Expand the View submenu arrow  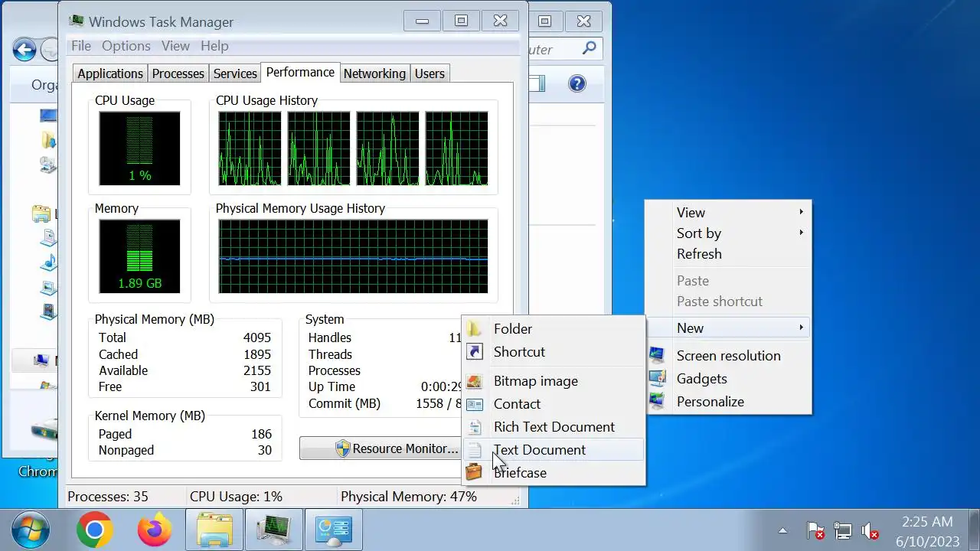pos(802,212)
